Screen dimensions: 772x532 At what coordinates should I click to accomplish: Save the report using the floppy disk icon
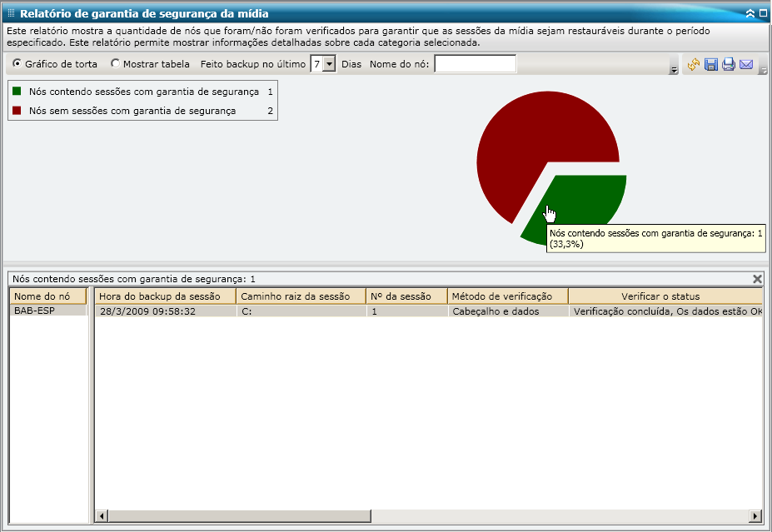711,64
